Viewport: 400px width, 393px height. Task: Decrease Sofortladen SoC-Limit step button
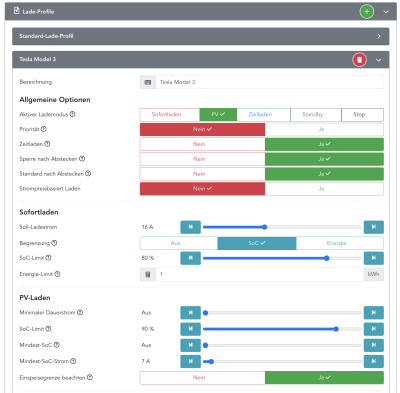191,258
